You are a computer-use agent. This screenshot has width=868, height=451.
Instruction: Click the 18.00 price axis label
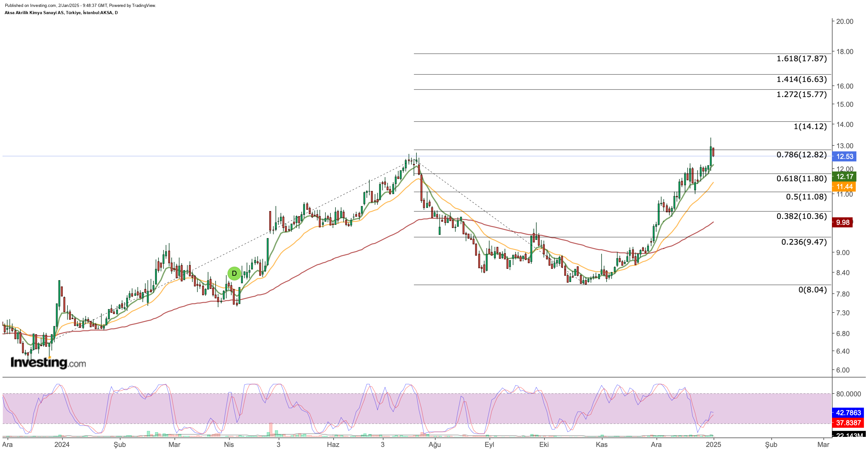click(845, 52)
